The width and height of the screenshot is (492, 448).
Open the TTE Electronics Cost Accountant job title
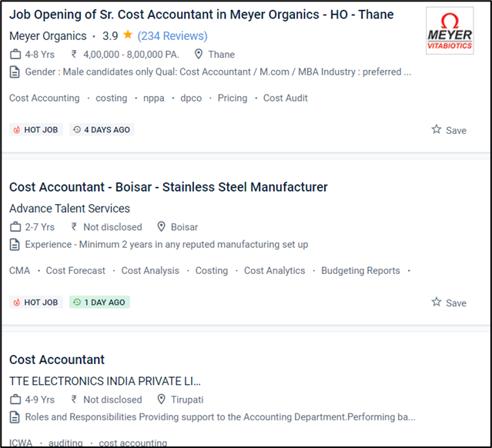(57, 359)
